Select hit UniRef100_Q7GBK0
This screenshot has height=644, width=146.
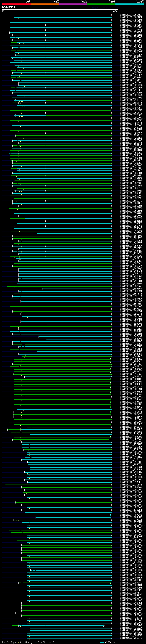(x=131, y=329)
